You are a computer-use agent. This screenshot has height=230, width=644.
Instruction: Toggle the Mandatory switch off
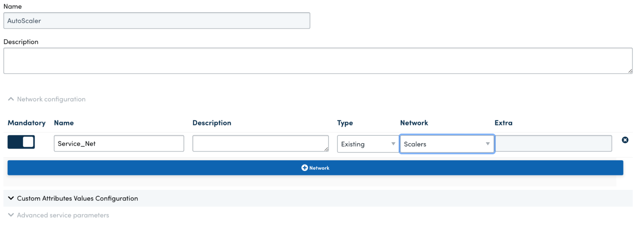tap(21, 142)
